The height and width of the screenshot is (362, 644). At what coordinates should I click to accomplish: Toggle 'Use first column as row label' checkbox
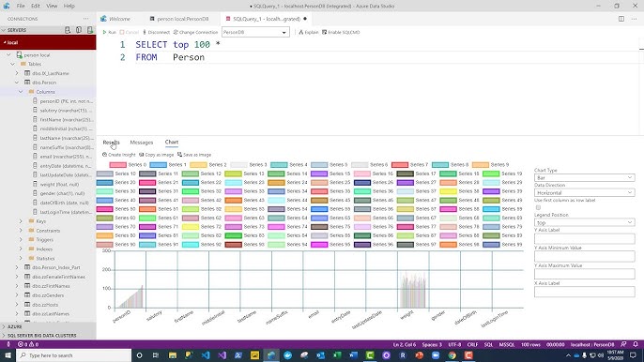click(538, 207)
